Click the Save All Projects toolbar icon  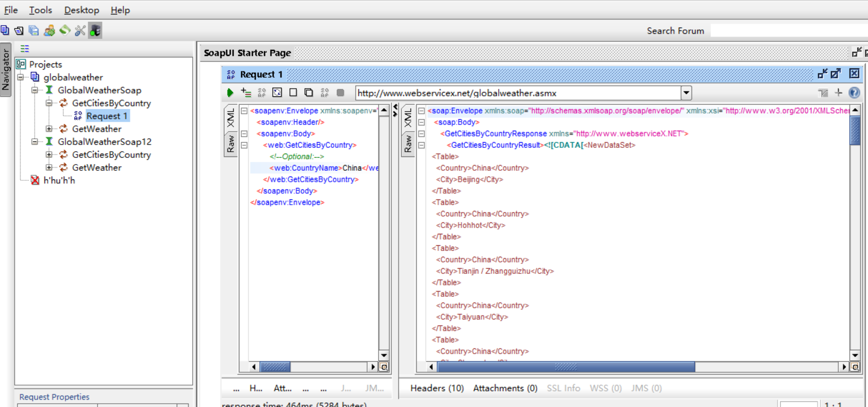34,31
